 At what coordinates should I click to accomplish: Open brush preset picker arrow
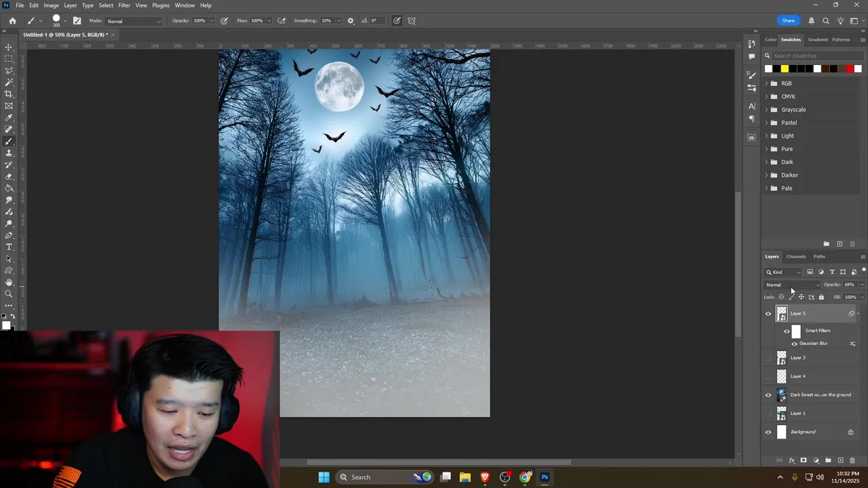(x=66, y=21)
